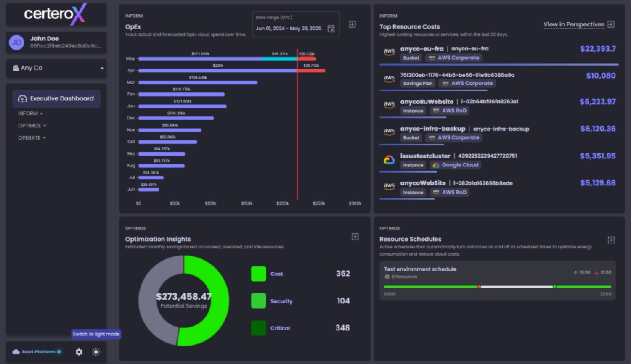The image size is (631, 364).
Task: Open the Optimization Insights detail arrow icon
Action: click(355, 237)
